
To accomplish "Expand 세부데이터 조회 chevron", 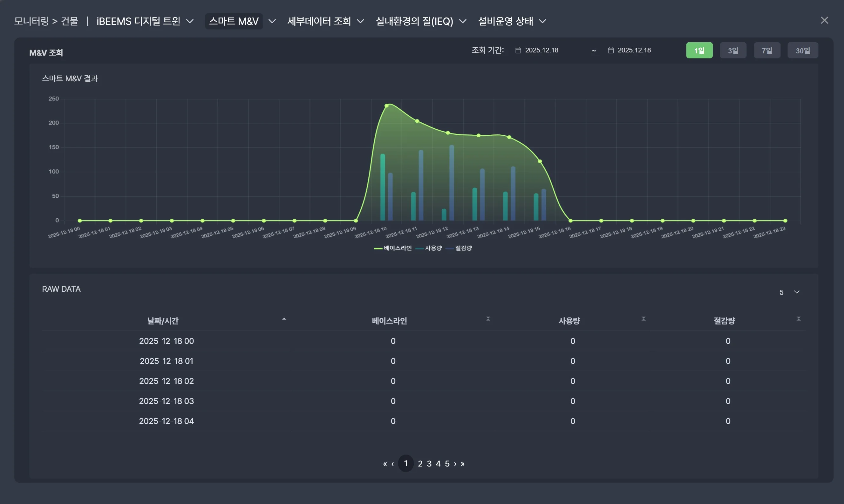I will click(x=361, y=21).
